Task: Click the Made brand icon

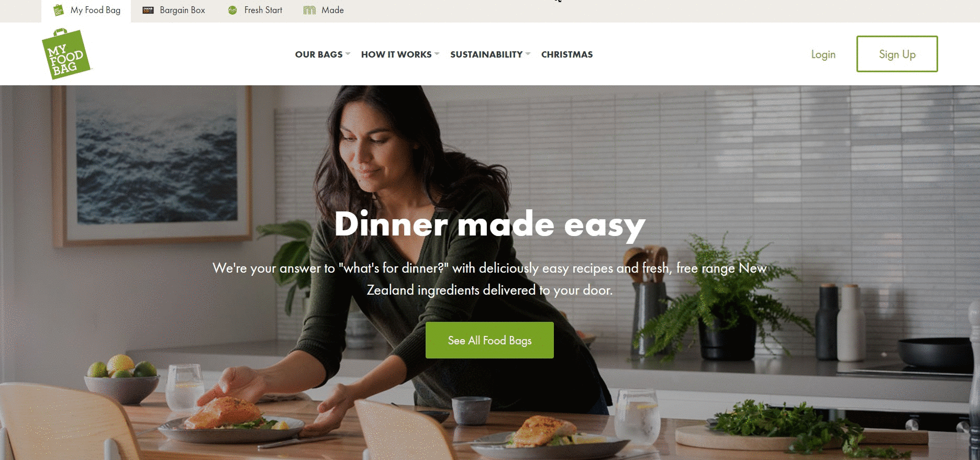Action: tap(309, 10)
